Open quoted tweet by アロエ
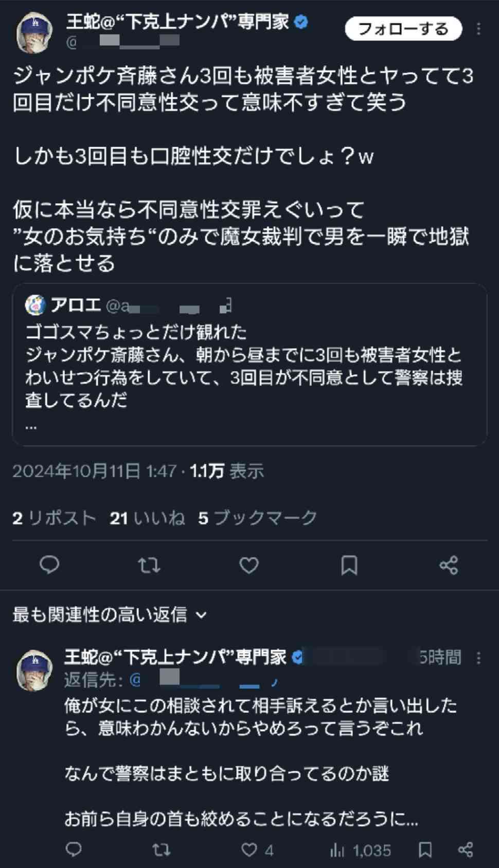Screen dimensions: 499x868 pos(249,365)
